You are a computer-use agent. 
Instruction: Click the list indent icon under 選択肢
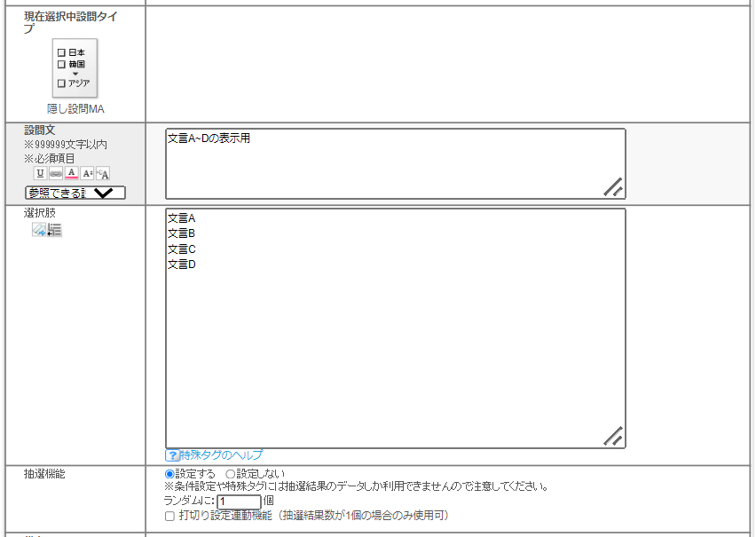tap(55, 230)
